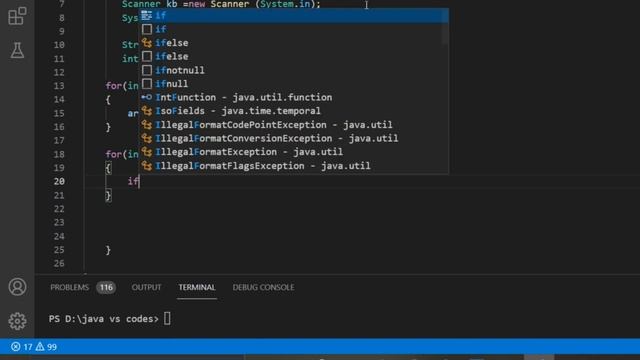Viewport: 640px width, 360px height.
Task: Choose IllegalFormatConversionException suggestion
Action: pyautogui.click(x=294, y=138)
